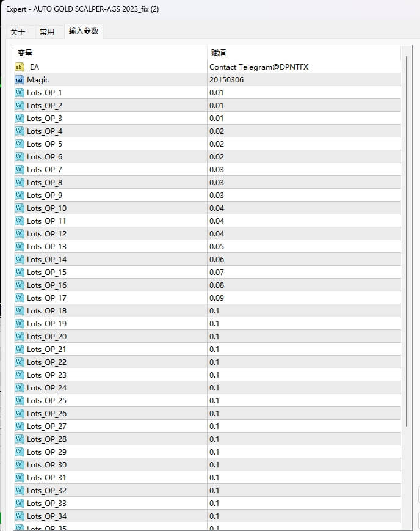The image size is (420, 531).
Task: Select the 0.1 value of Lots_OP_30
Action: point(214,465)
